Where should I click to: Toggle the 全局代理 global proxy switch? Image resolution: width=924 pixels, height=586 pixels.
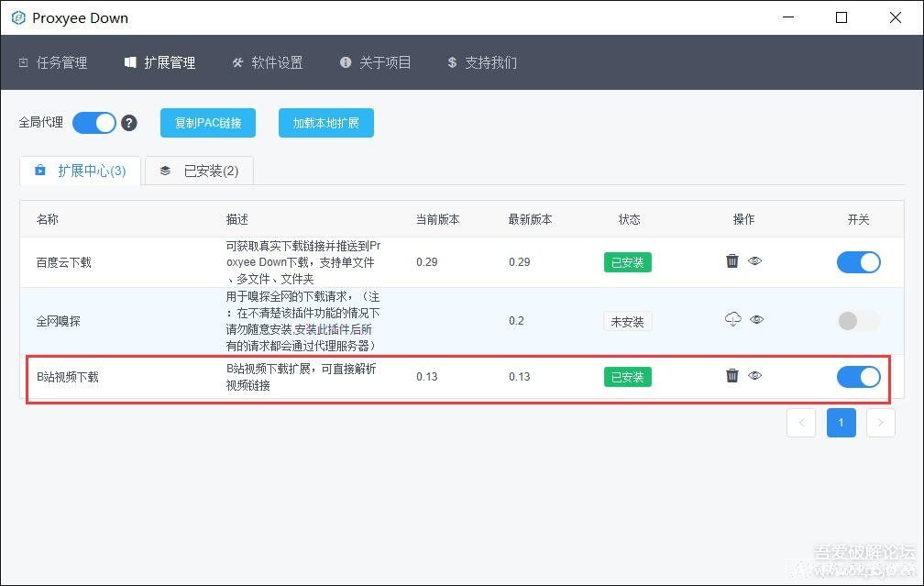pyautogui.click(x=94, y=123)
